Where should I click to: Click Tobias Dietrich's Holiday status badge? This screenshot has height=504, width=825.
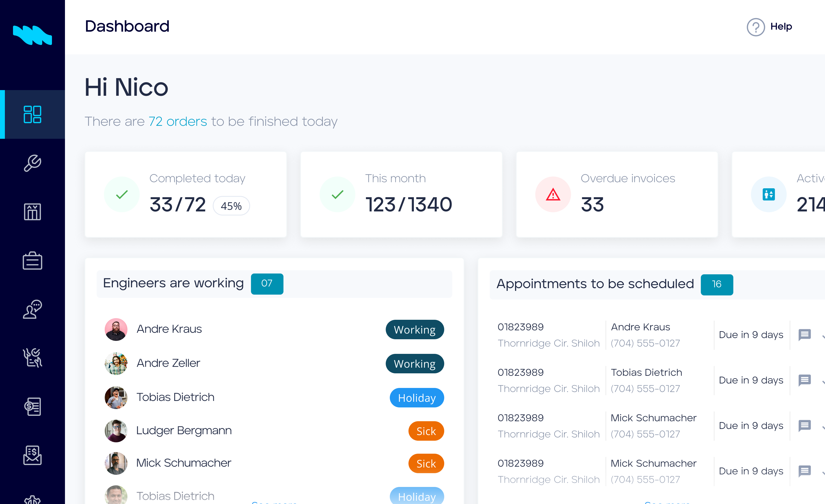click(x=417, y=398)
